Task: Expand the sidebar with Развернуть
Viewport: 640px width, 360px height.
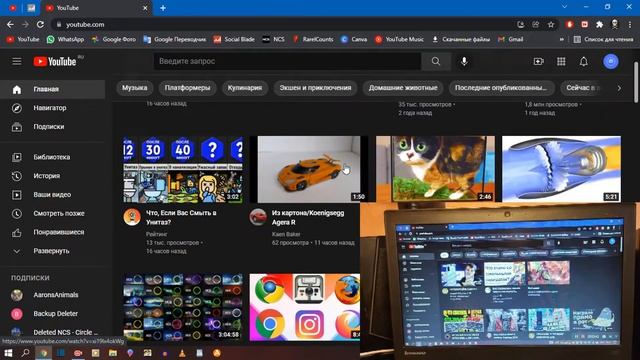Action: pos(52,251)
